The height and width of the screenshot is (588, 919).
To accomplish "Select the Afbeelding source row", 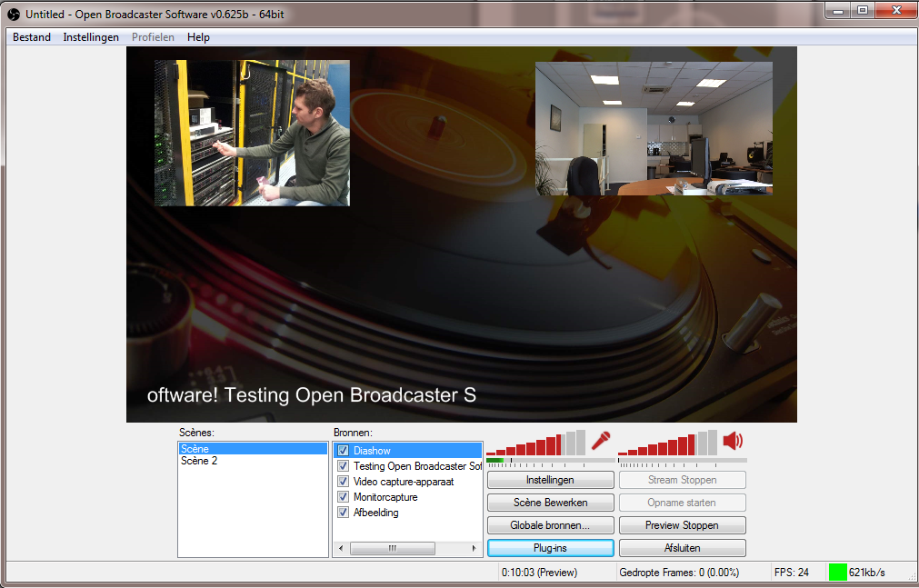I will click(x=408, y=512).
